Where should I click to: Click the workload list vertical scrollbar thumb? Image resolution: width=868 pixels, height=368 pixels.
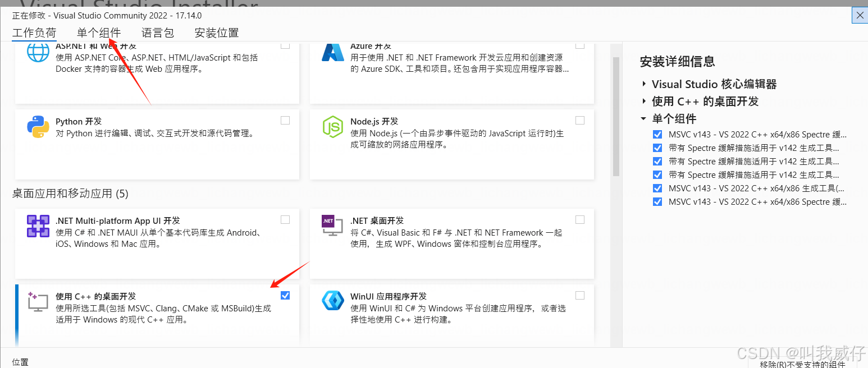616,117
